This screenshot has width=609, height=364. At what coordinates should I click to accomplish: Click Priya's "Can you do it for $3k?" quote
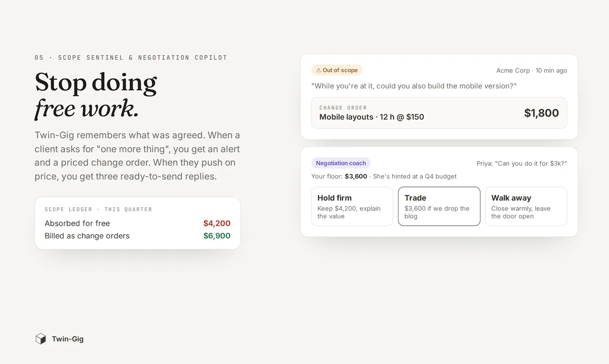pos(521,163)
